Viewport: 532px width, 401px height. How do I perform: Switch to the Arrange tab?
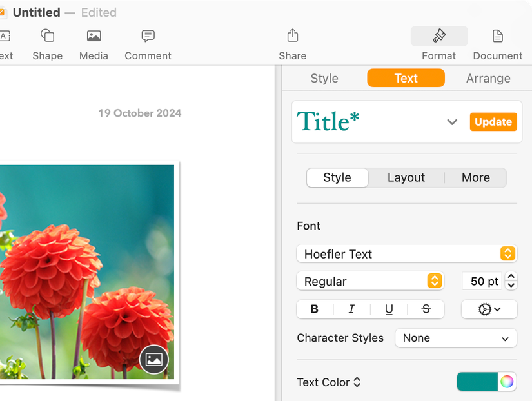(x=488, y=78)
